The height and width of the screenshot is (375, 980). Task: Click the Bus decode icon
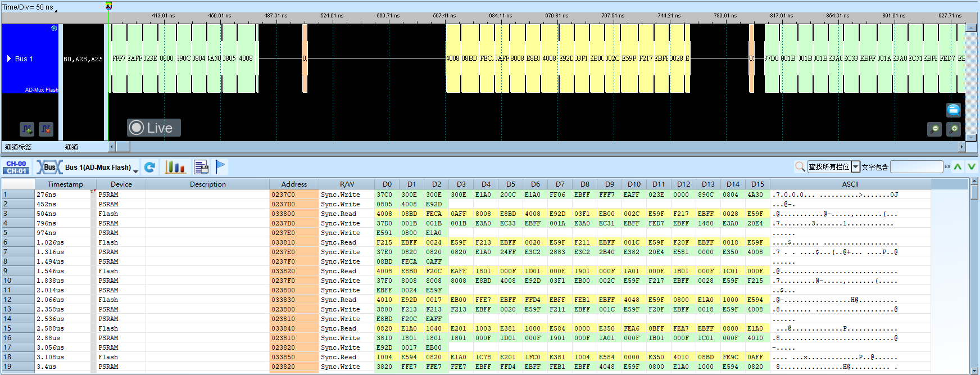click(x=49, y=167)
